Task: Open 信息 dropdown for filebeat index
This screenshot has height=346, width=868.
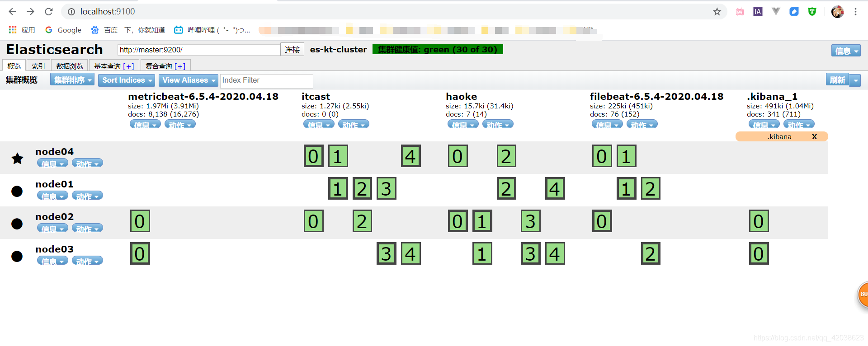Action: coord(607,124)
